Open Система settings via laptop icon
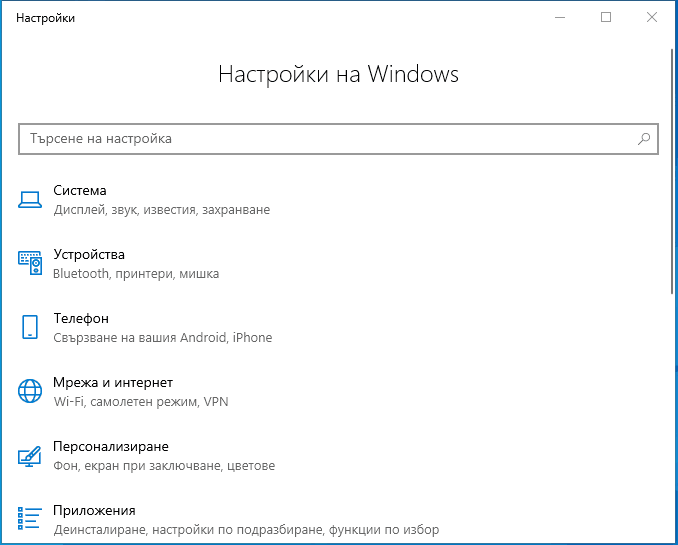This screenshot has height=545, width=678. coord(30,200)
